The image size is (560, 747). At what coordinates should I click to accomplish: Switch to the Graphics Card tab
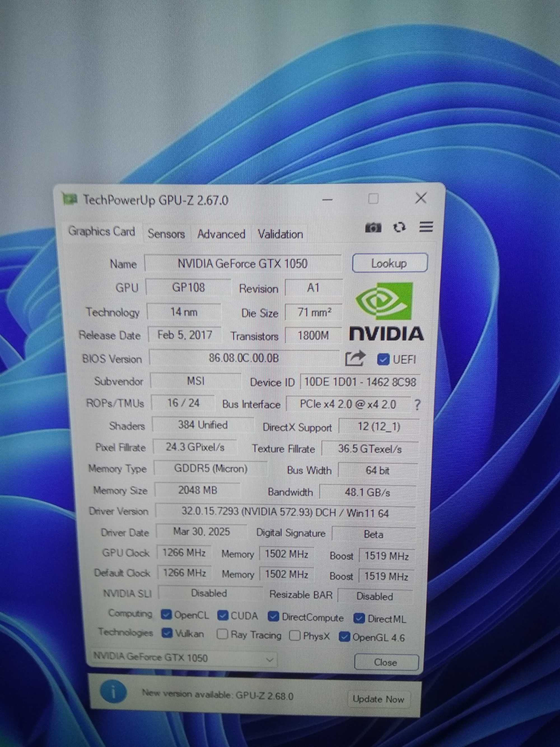[x=102, y=232]
